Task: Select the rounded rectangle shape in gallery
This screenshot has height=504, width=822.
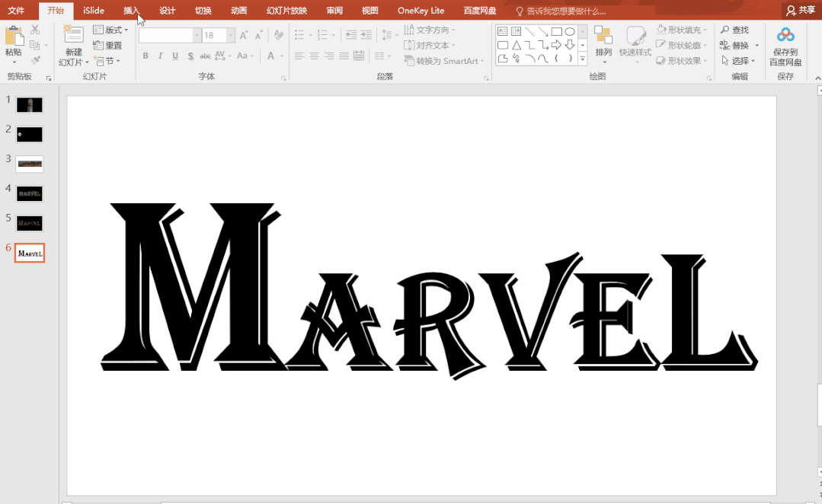Action: pyautogui.click(x=502, y=45)
